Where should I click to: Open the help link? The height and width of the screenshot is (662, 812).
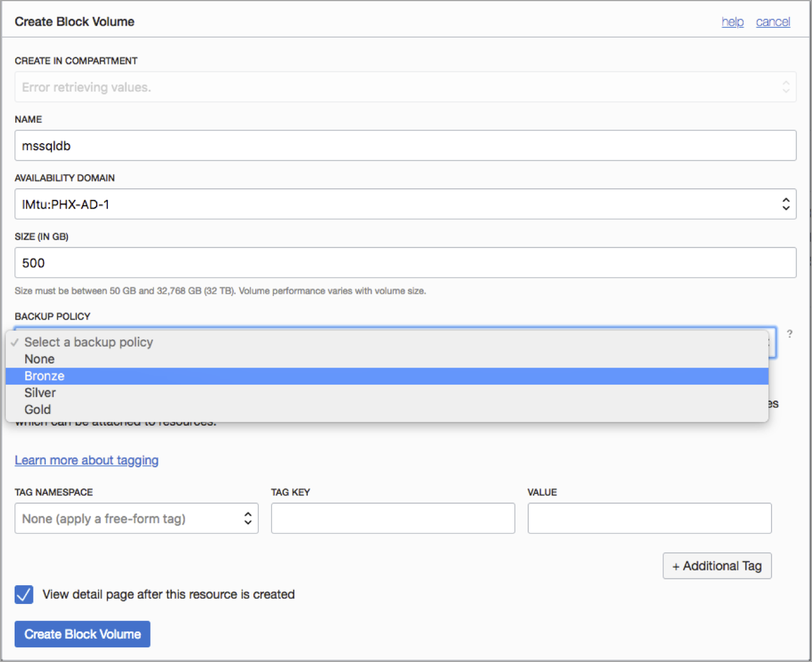point(732,22)
